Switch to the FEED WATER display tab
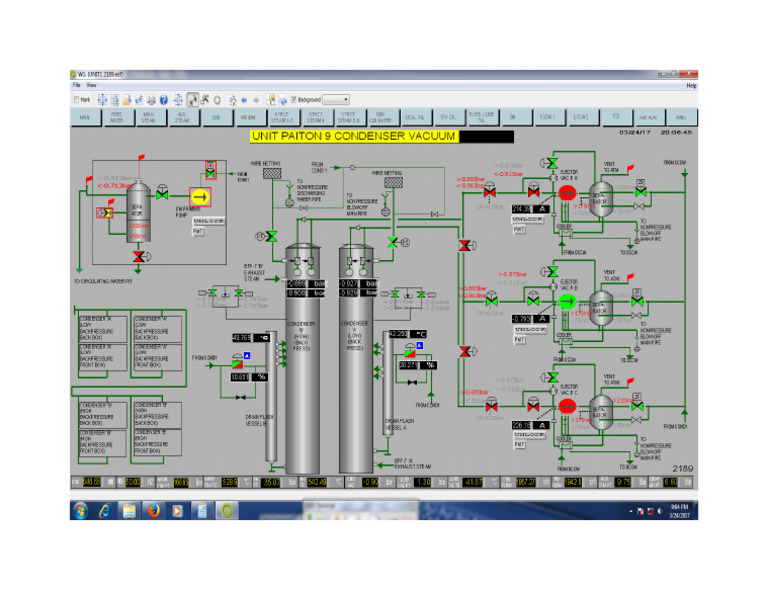This screenshot has width=768, height=594. pyautogui.click(x=117, y=118)
